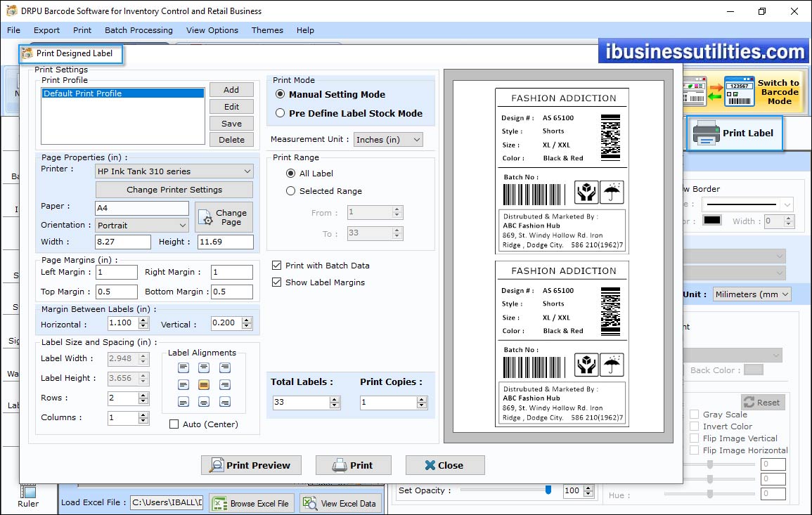Click the Print Designed Label dialog icon
Screen dimensions: 812x515
[x=27, y=53]
